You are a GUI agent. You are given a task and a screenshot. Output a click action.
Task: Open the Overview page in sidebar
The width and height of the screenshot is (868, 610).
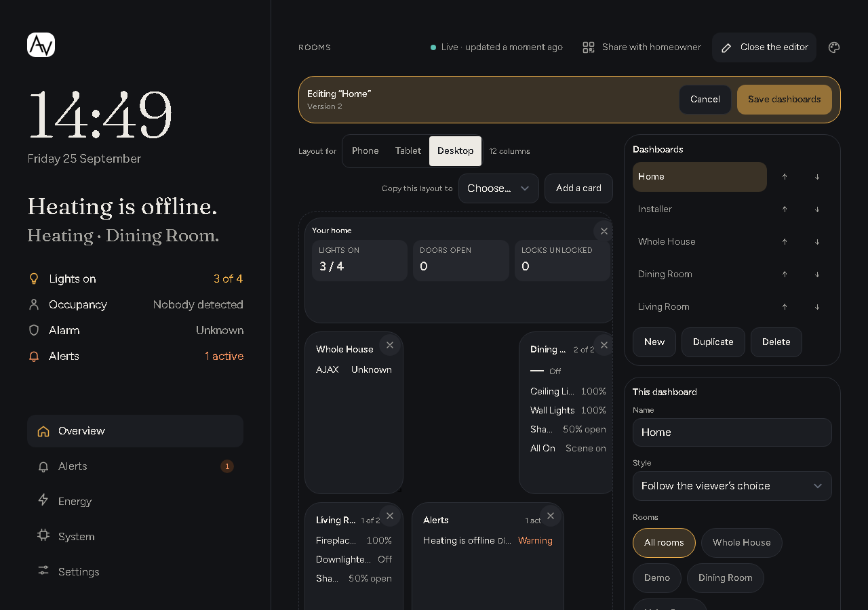tap(135, 431)
